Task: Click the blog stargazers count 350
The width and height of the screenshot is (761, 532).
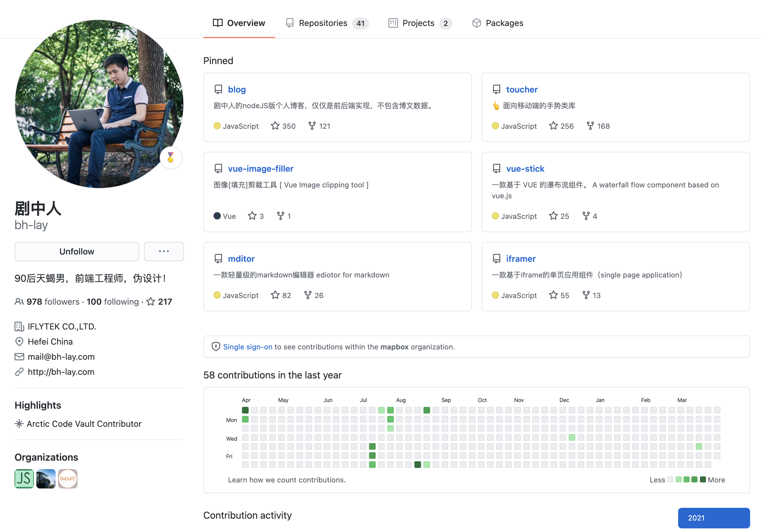Action: pos(283,126)
